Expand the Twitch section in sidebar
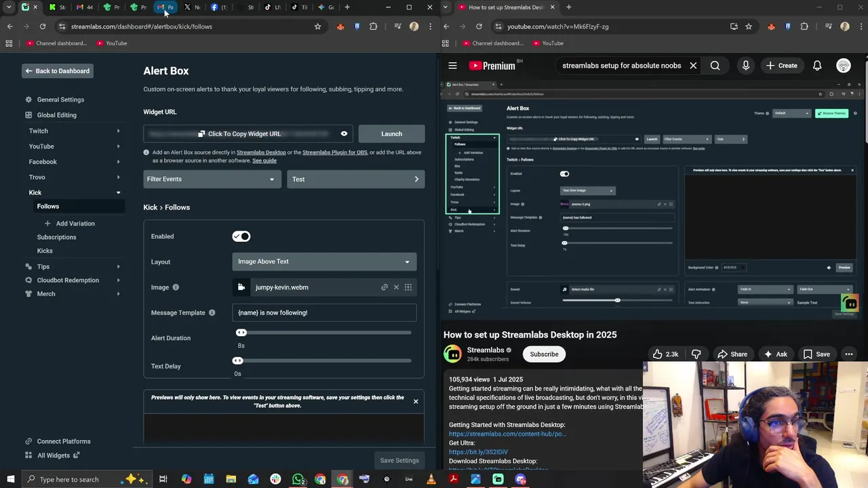The height and width of the screenshot is (488, 868). click(118, 131)
